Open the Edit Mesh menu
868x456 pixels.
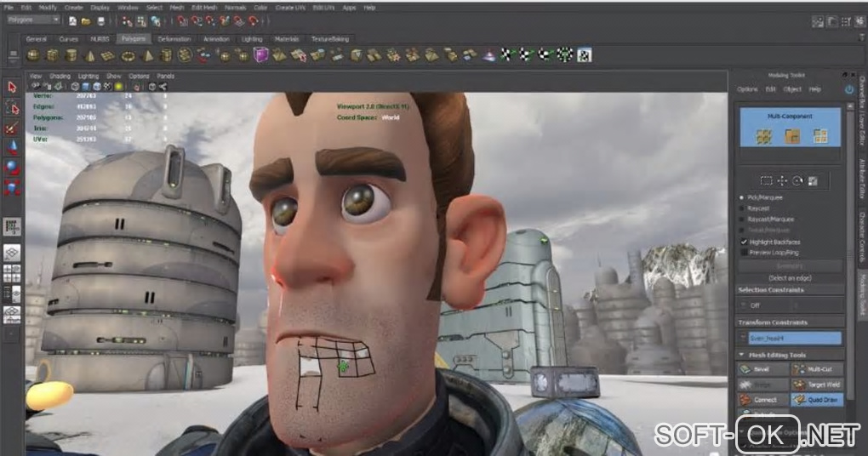click(x=204, y=8)
